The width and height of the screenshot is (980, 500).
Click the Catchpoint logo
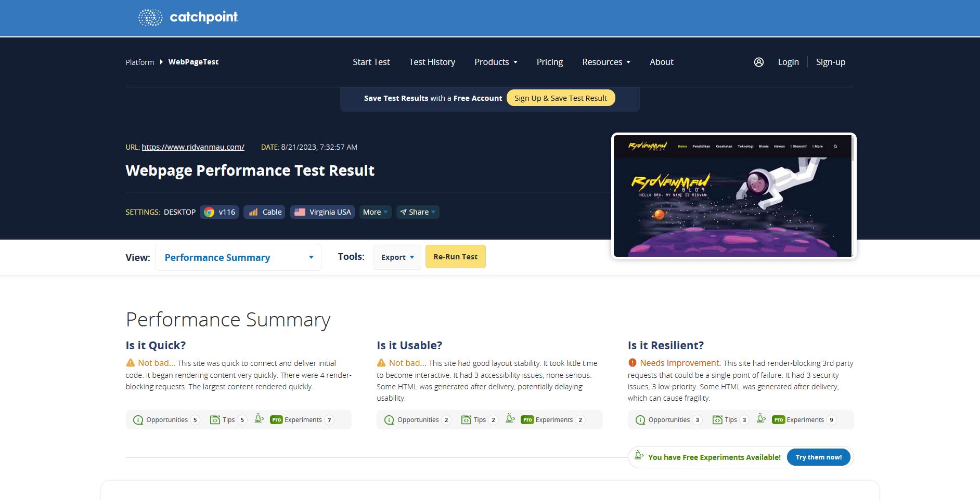pos(188,17)
